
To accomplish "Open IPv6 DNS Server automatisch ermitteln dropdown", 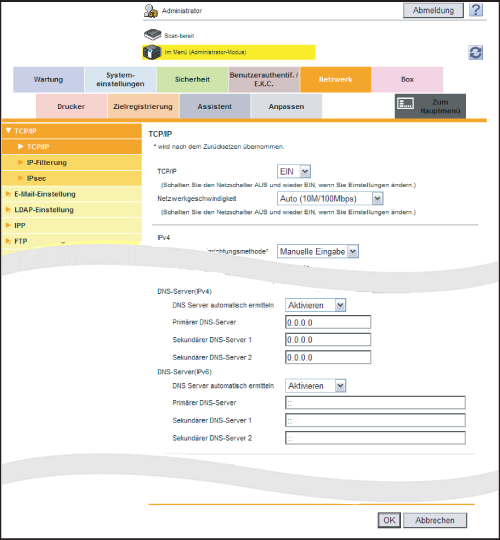I will click(315, 386).
